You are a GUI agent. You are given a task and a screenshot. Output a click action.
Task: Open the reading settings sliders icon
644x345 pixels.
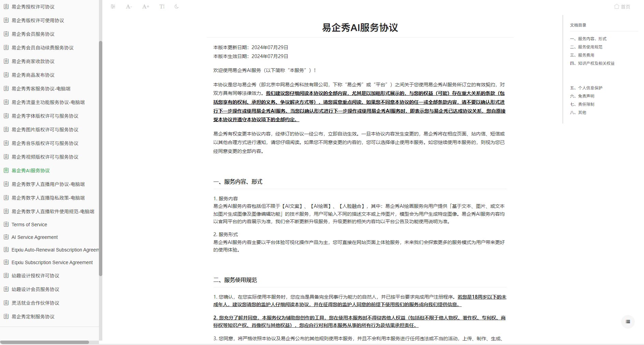pos(113,6)
